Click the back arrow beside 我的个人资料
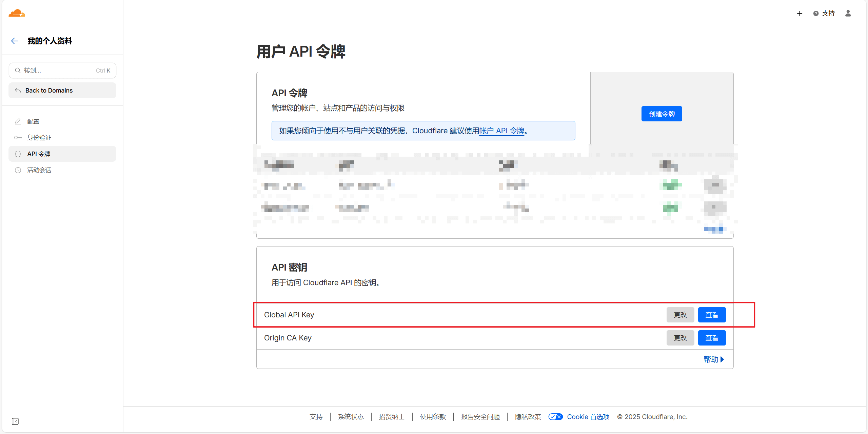 click(x=15, y=41)
